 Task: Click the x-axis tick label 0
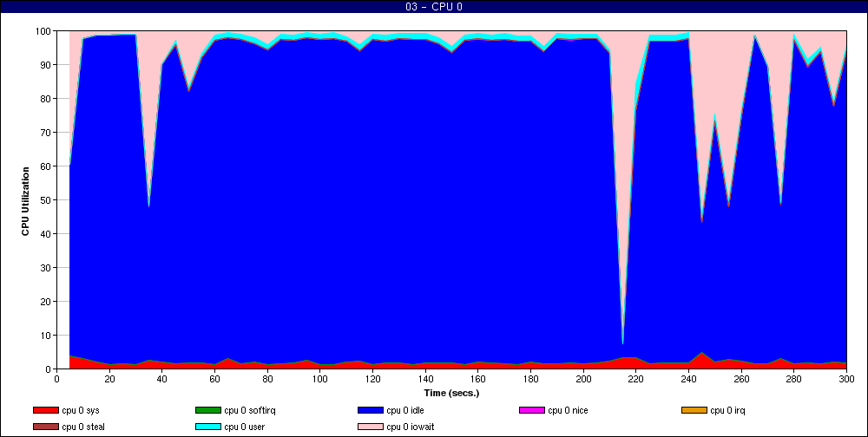click(x=57, y=379)
